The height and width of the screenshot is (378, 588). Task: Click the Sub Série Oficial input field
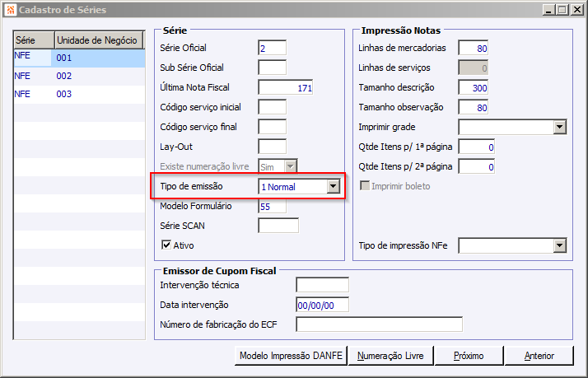(x=273, y=68)
